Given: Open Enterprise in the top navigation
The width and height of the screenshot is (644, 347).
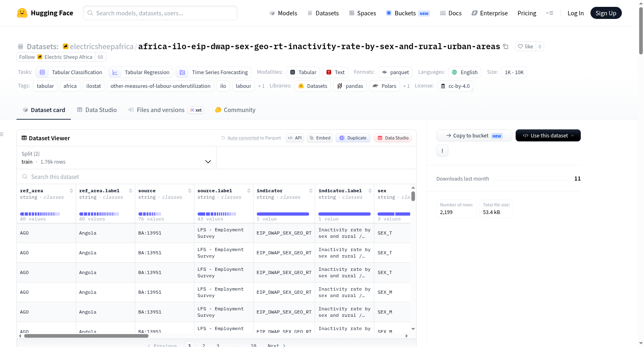Looking at the screenshot, I should (489, 13).
